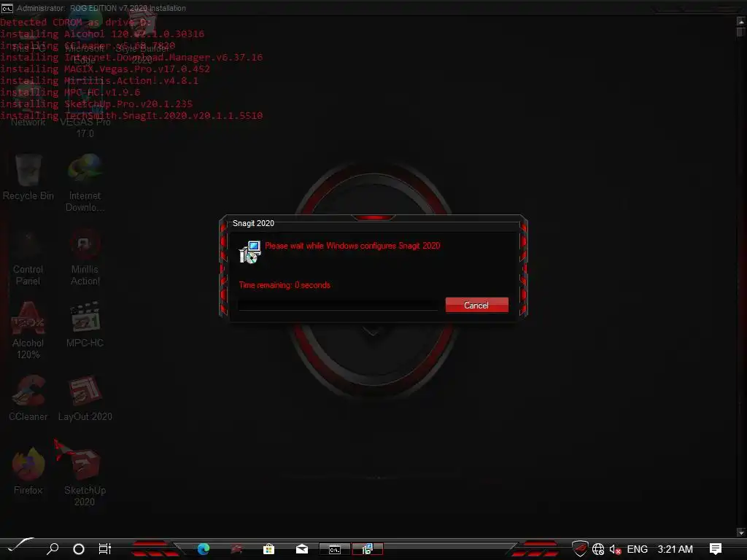Click console scrollbar down arrow
The width and height of the screenshot is (747, 560).
pos(741,532)
